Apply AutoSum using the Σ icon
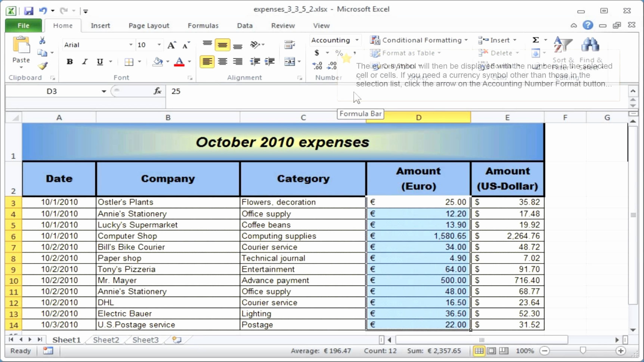 pos(536,40)
